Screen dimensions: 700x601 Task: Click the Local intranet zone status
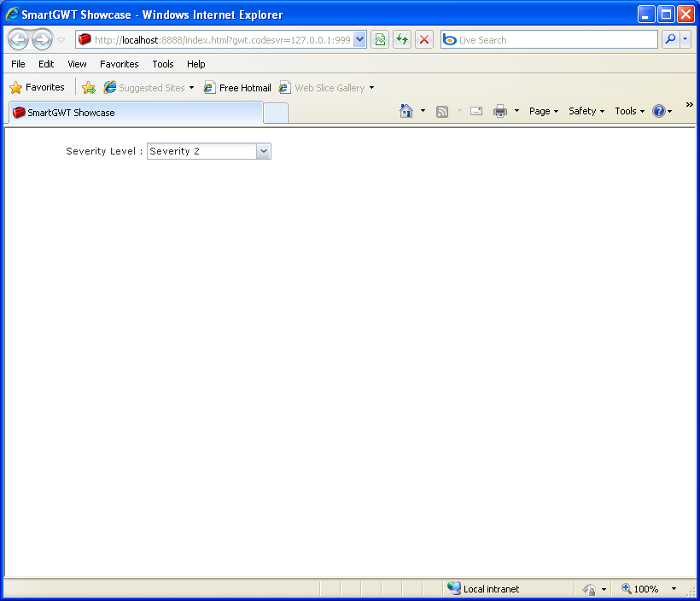(483, 589)
